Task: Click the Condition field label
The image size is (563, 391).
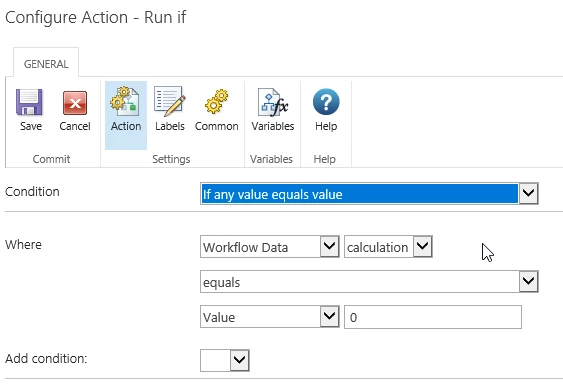Action: click(x=32, y=191)
